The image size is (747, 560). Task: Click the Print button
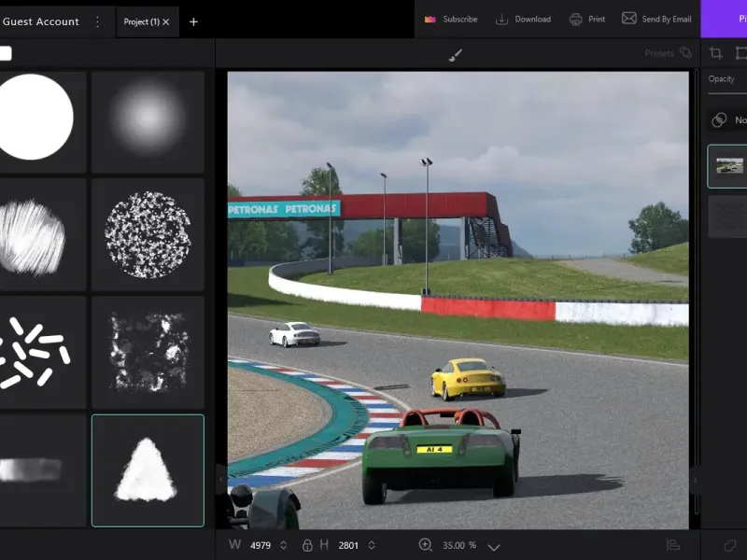[x=587, y=19]
